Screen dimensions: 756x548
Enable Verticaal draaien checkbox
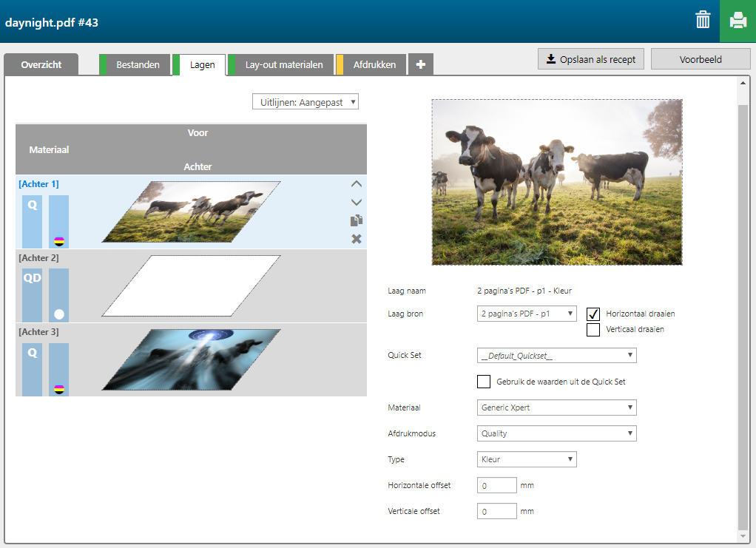[x=593, y=330]
